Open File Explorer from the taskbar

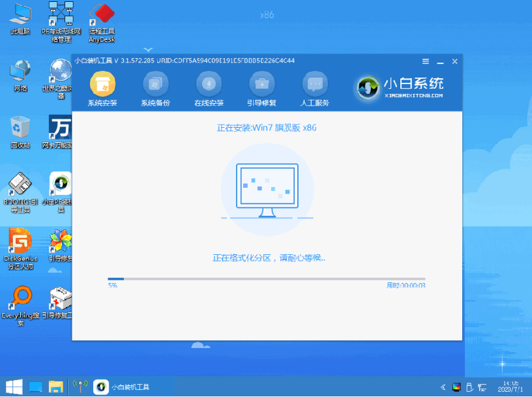(x=56, y=387)
